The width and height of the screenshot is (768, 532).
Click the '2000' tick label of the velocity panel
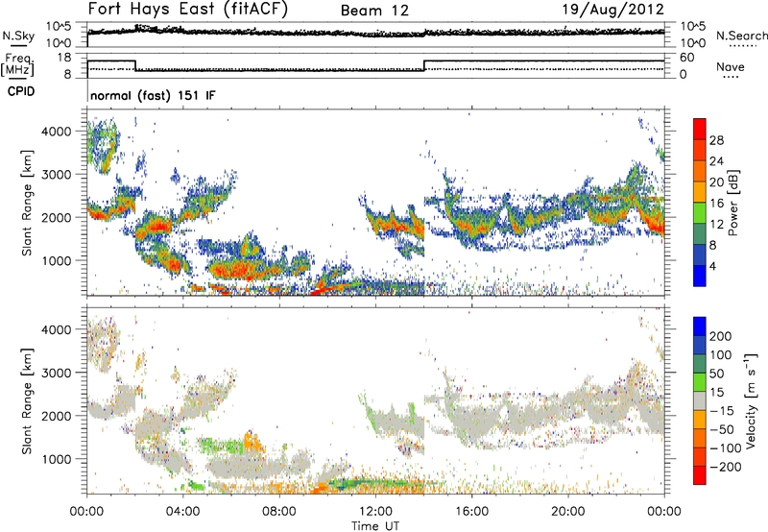tap(57, 416)
